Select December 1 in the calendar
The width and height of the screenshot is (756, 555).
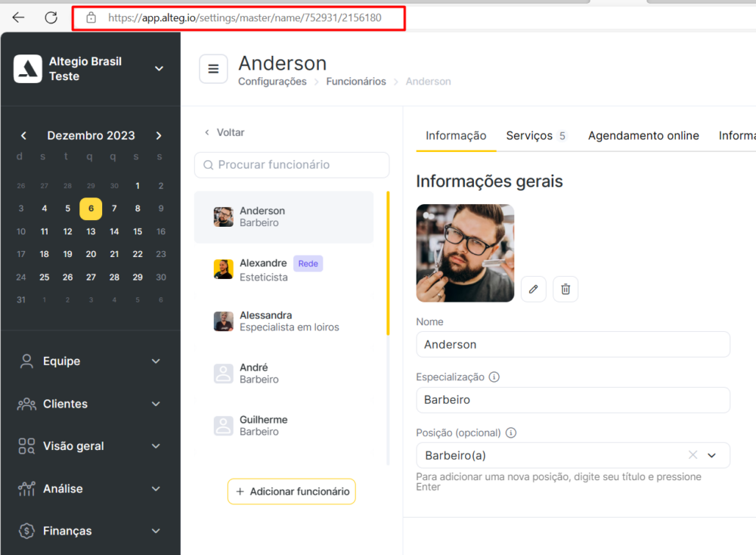[x=138, y=186]
